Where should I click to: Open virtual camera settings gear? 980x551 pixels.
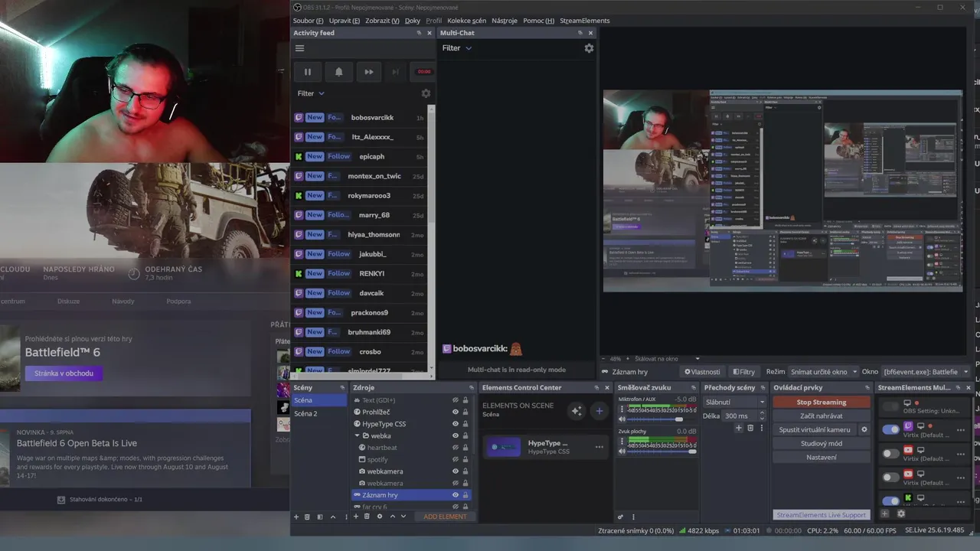(864, 430)
